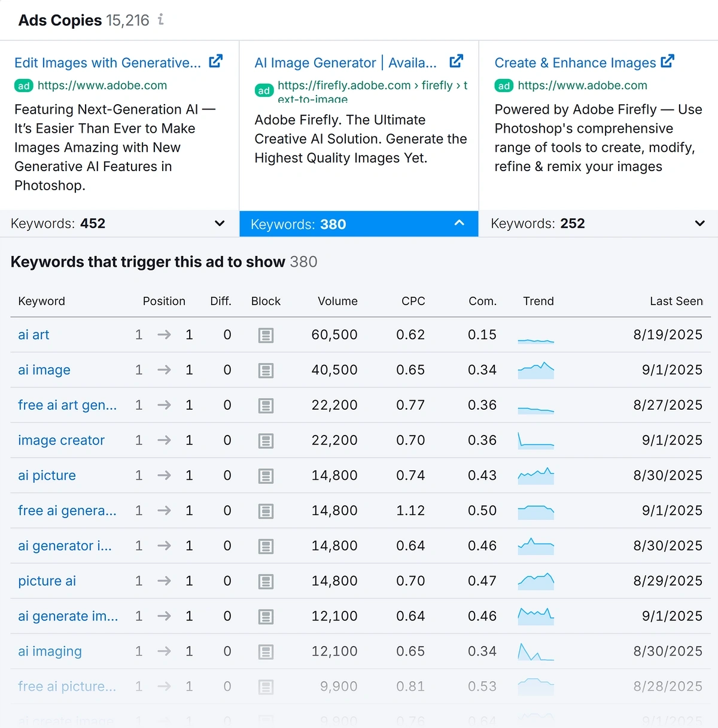Expand the Keywords: 452 dropdown
This screenshot has height=728, width=718.
(x=119, y=224)
